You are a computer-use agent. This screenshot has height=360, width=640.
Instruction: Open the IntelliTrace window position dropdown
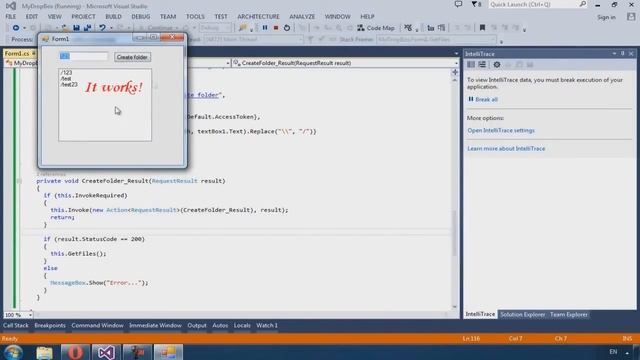pos(614,53)
